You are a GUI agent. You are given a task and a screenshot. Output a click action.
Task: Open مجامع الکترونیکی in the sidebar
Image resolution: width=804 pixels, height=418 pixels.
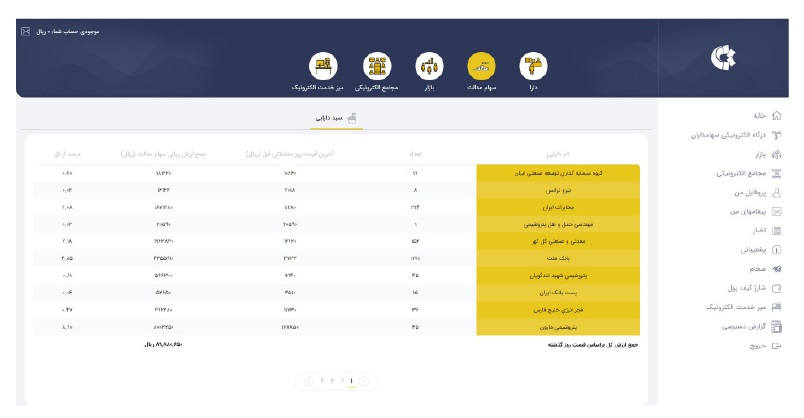(749, 173)
